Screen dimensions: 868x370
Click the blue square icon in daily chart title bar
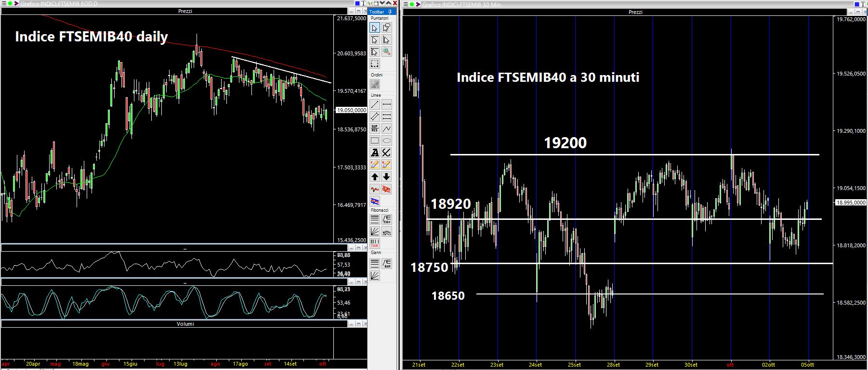pos(357,4)
